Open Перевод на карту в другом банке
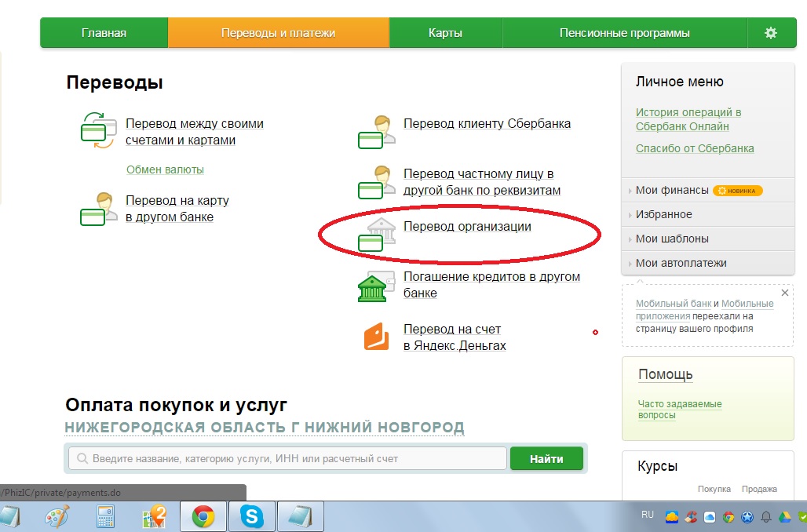 click(x=177, y=209)
